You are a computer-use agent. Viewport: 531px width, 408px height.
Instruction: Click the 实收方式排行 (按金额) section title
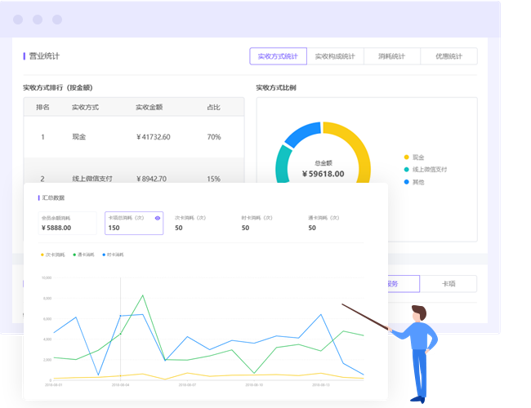pos(58,88)
